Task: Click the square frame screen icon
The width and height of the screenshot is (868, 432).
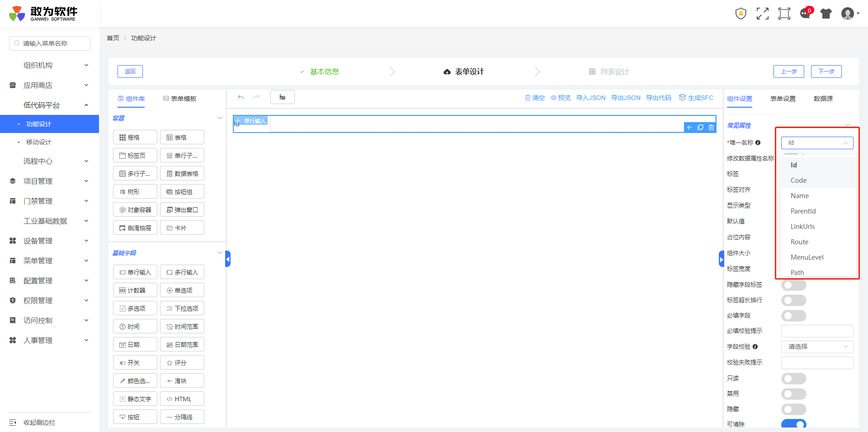Action: [x=784, y=14]
